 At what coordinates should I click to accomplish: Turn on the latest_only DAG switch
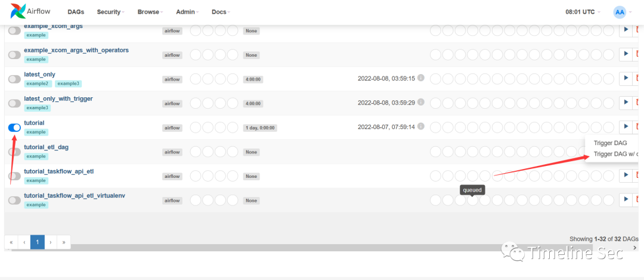[14, 79]
